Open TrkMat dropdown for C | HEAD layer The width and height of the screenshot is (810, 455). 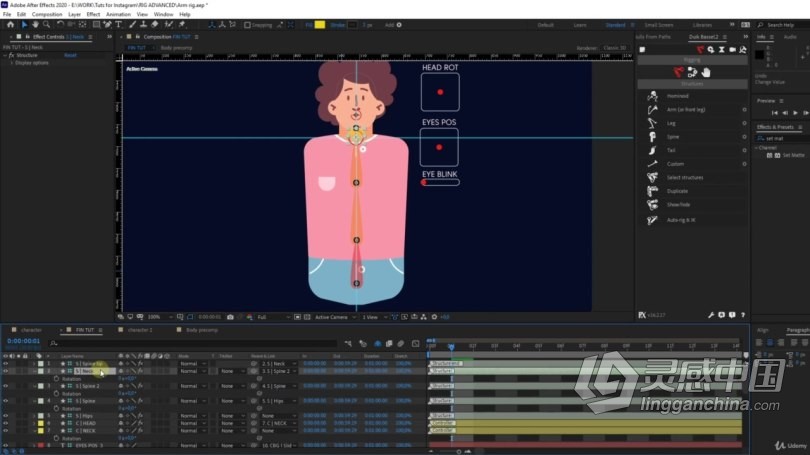point(231,423)
